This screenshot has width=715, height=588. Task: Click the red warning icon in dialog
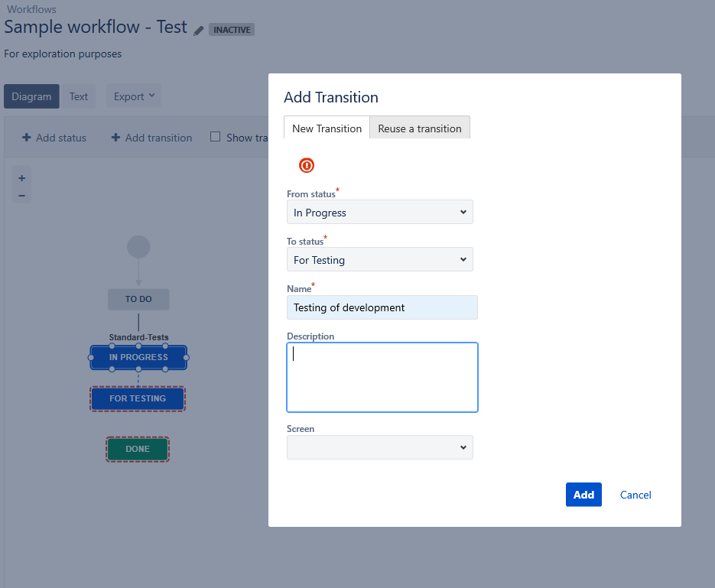point(307,165)
